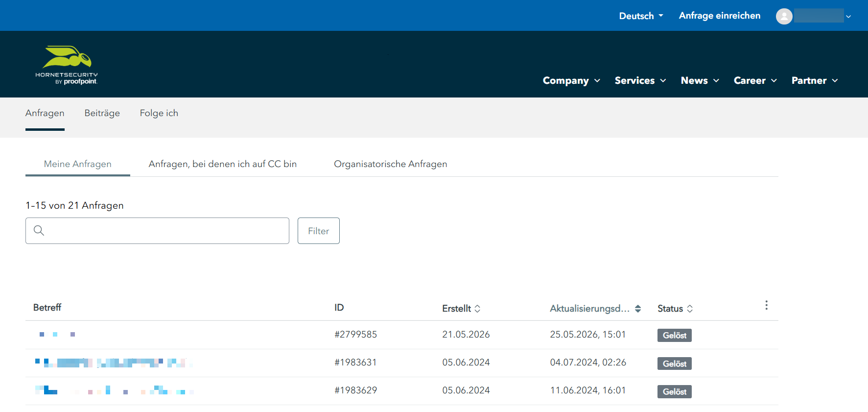This screenshot has height=412, width=868.
Task: Select Organisatorische Anfragen tab
Action: tap(390, 164)
